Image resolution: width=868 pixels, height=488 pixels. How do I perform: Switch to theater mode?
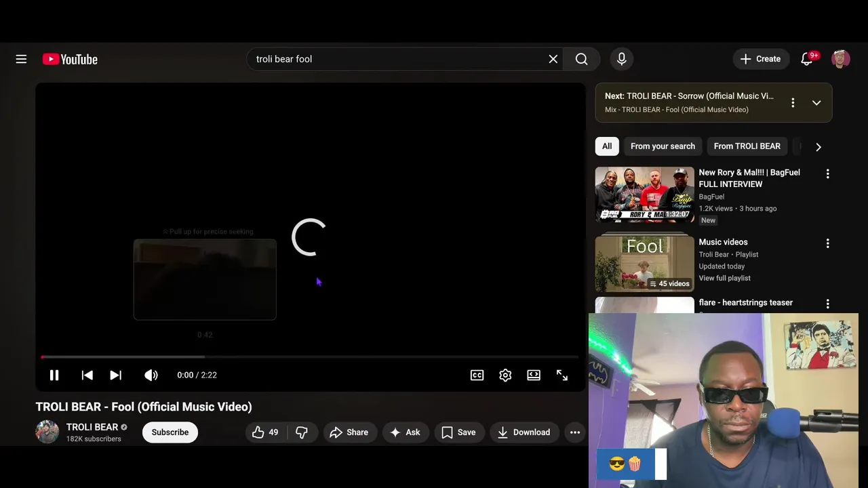tap(534, 375)
